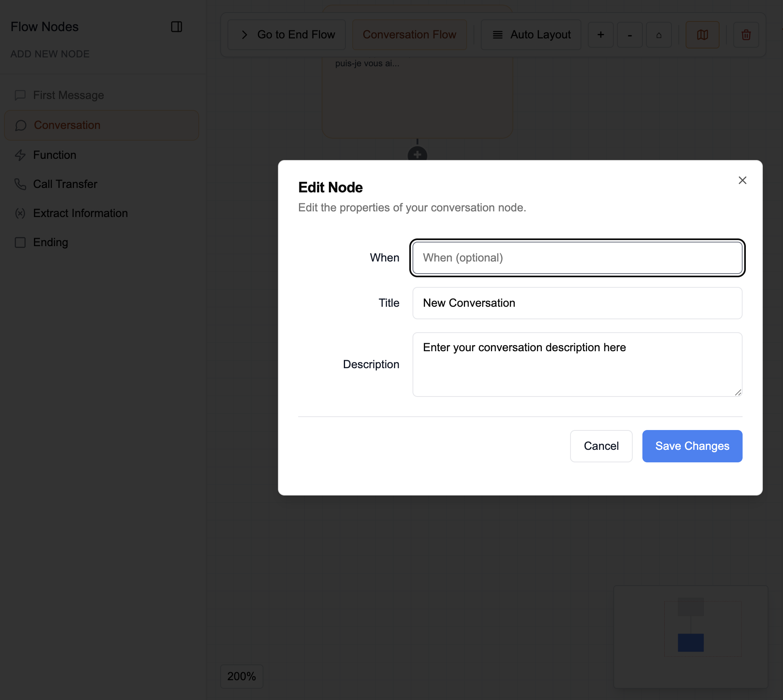This screenshot has height=700, width=783.
Task: Add a Function node from sidebar
Action: click(55, 155)
